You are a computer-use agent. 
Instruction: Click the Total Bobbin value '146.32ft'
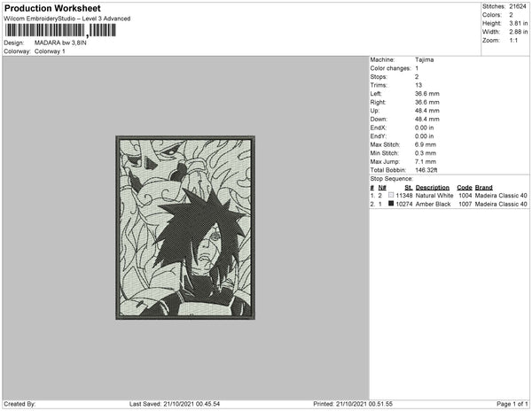pos(426,170)
